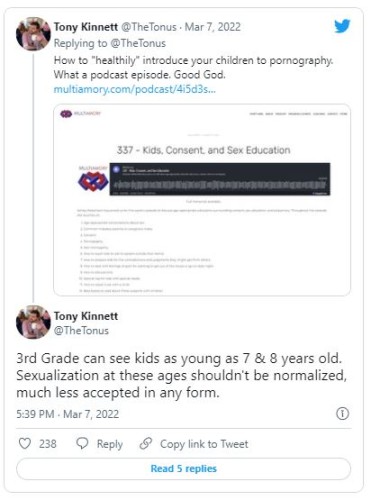Click the Mar 7, 2022 header date
Image resolution: width=371 pixels, height=500 pixels.
point(213,27)
